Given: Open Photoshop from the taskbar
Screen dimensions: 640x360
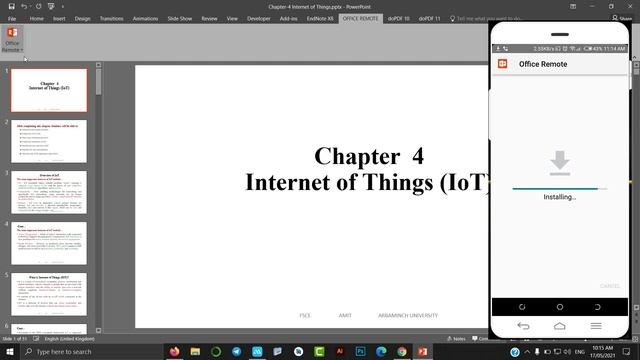Looking at the screenshot, I should [x=360, y=351].
